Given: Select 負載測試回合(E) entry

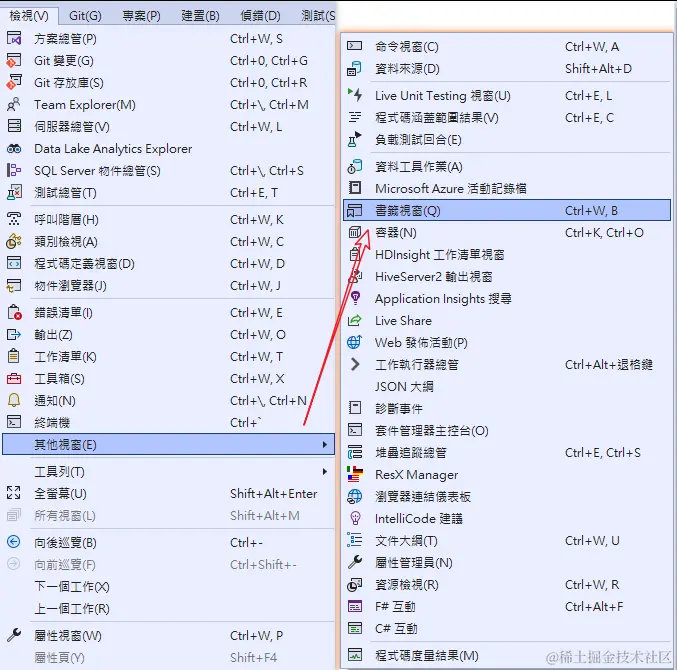Looking at the screenshot, I should [x=507, y=139].
